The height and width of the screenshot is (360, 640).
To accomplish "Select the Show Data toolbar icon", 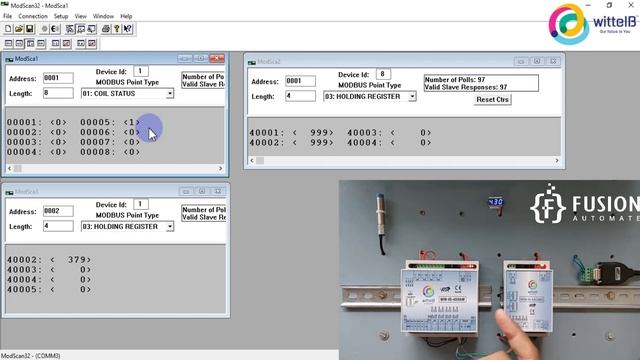I will pos(81,29).
